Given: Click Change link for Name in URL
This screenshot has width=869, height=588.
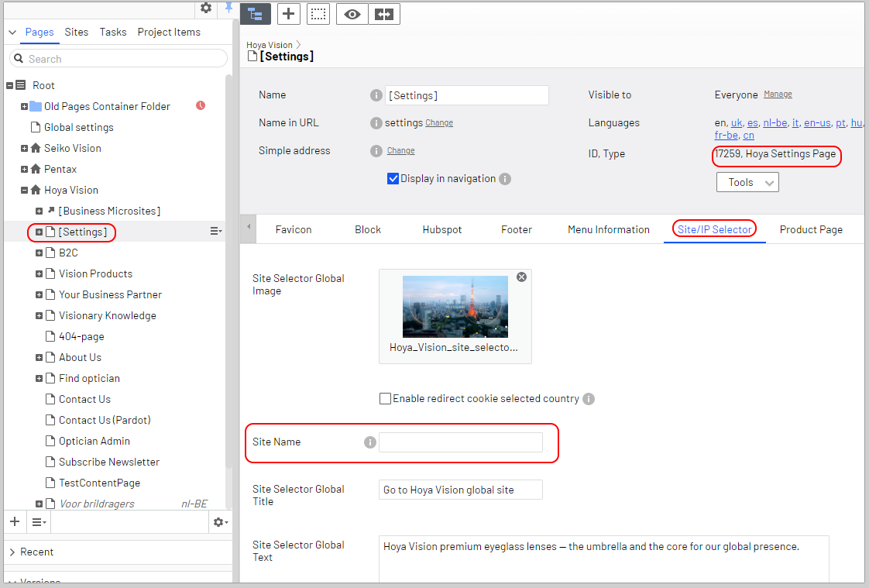Looking at the screenshot, I should click(439, 122).
